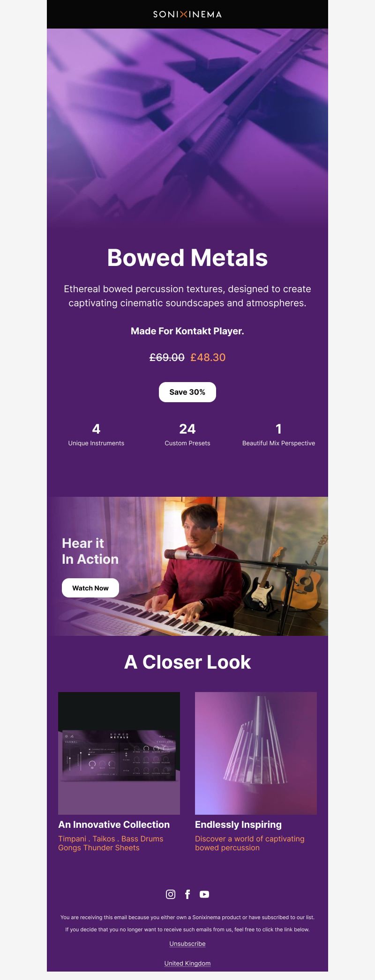This screenshot has height=980, width=375.
Task: Click the A Closer Look heading
Action: coord(187,662)
